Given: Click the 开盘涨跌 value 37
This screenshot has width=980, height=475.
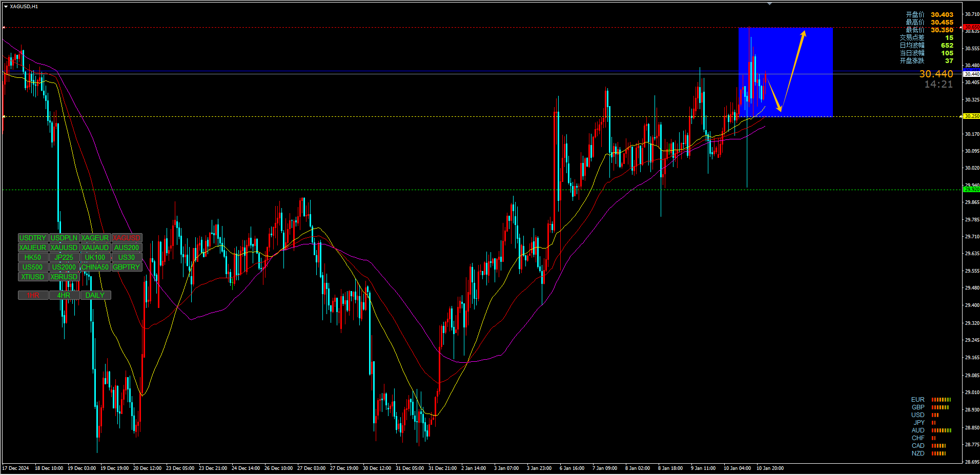Looking at the screenshot, I should tap(949, 61).
